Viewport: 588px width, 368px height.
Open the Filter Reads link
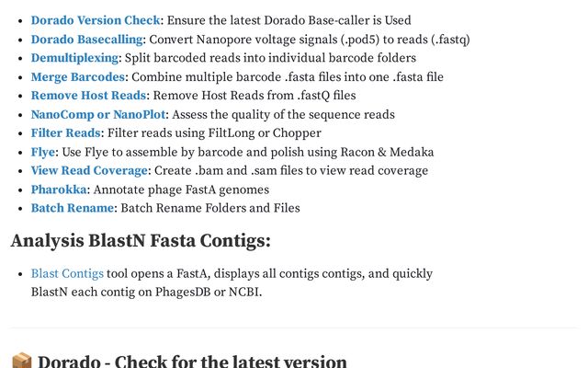[65, 132]
